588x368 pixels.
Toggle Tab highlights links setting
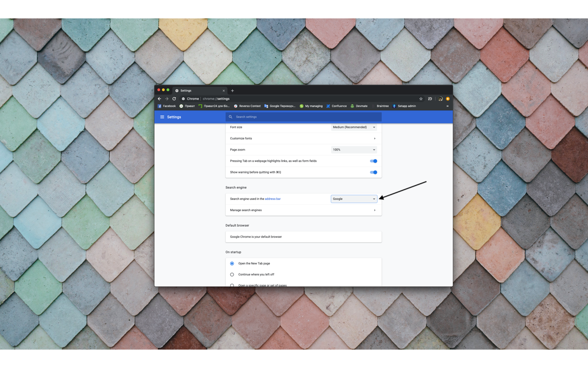373,161
